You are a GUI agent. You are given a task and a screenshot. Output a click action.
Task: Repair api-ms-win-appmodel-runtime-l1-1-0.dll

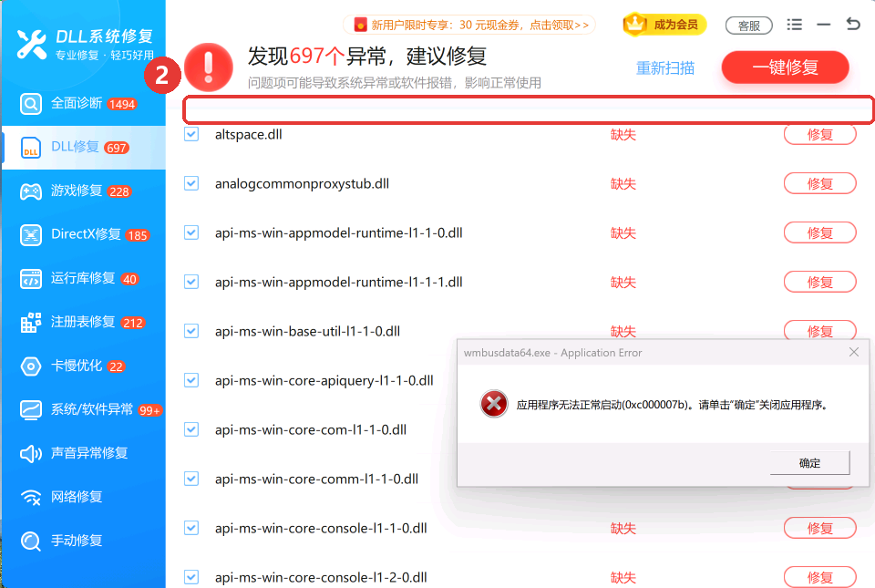pyautogui.click(x=819, y=232)
